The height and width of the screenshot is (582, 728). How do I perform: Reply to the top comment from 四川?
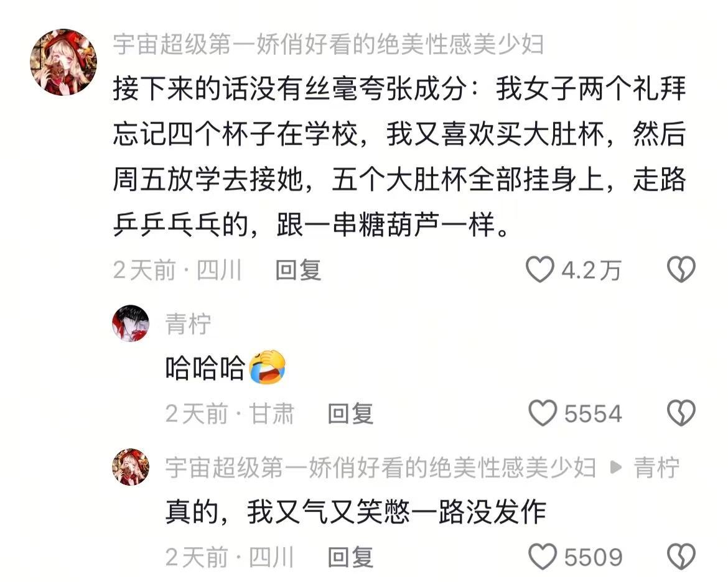point(299,270)
